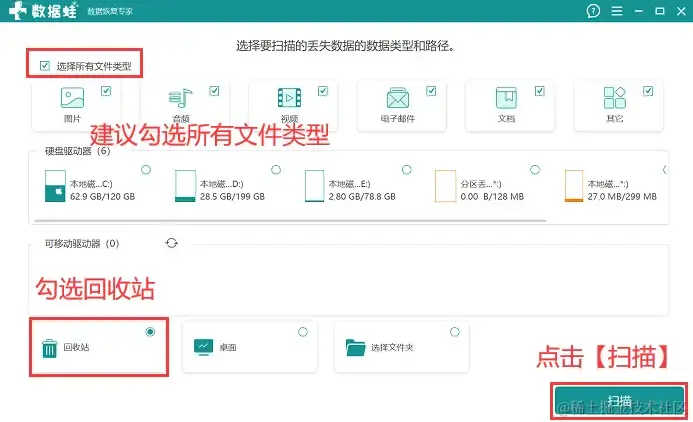Click the 桌面 label text
This screenshot has height=422, width=693.
pyautogui.click(x=228, y=348)
